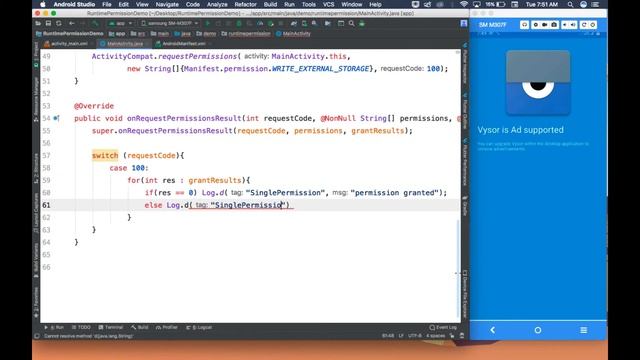This screenshot has height=360, width=640.
Task: Tap the Android back arrow in Vysor
Action: 493,330
